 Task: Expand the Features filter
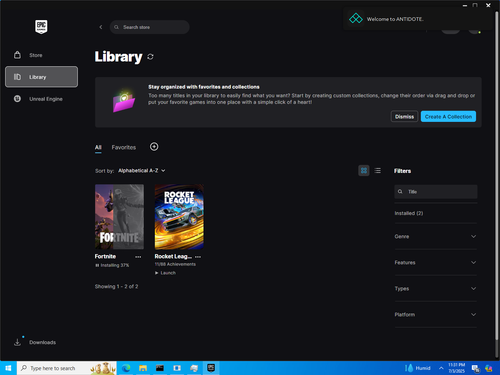pos(436,262)
